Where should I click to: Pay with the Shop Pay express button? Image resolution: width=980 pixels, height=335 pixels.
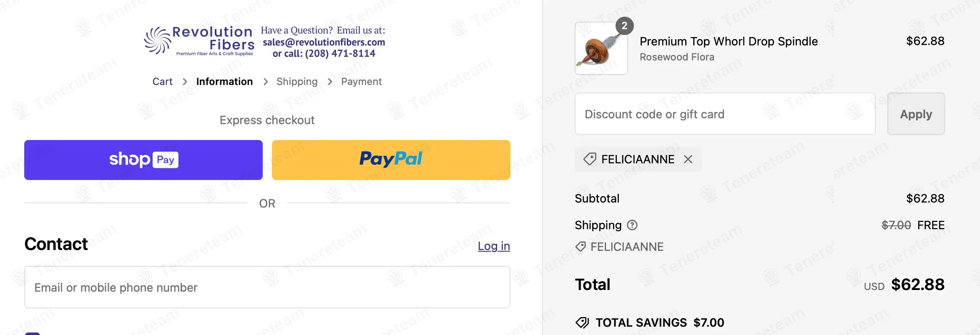143,160
